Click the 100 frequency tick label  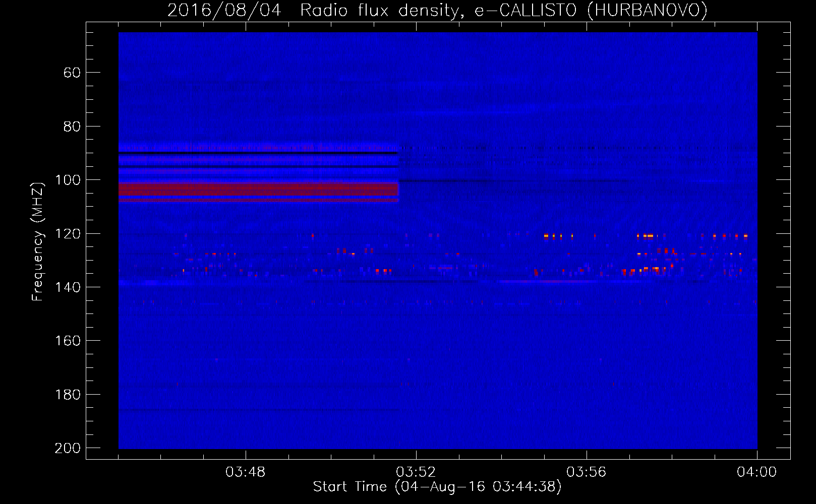(x=68, y=180)
